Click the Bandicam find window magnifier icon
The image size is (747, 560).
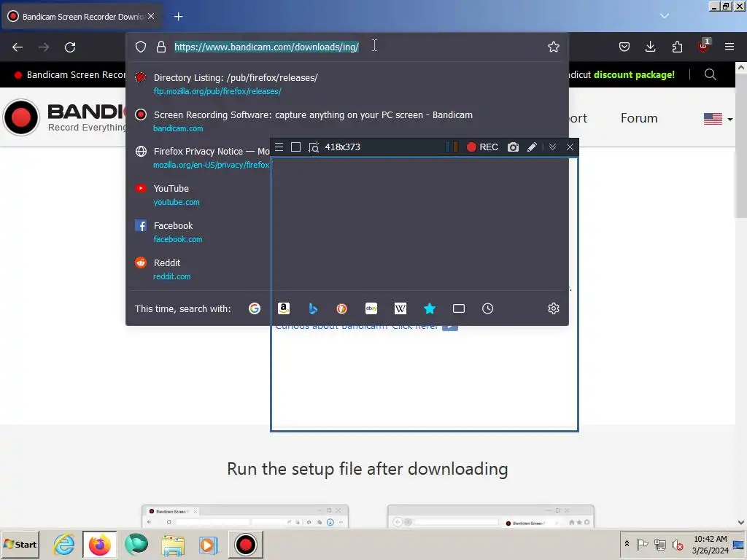(x=313, y=147)
